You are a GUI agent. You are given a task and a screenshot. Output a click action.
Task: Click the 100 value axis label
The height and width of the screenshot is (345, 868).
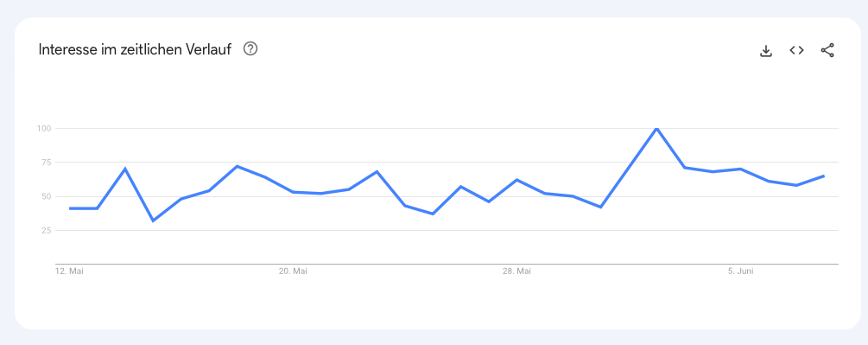point(44,129)
